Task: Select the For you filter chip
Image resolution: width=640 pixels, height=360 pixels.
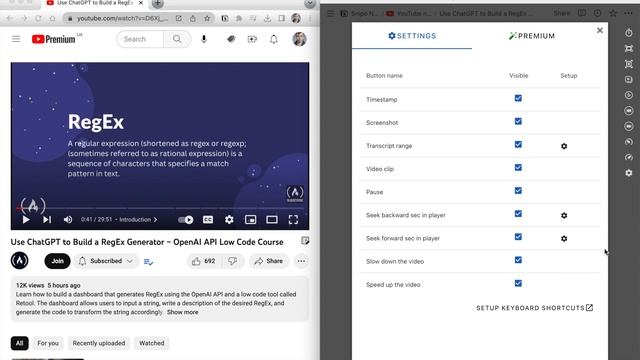Action: (48, 343)
